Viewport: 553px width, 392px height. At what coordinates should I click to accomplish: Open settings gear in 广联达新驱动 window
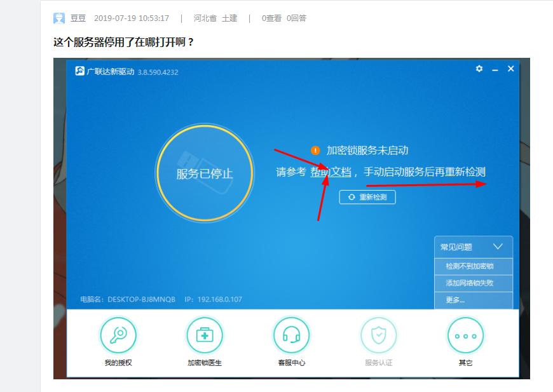pos(479,69)
